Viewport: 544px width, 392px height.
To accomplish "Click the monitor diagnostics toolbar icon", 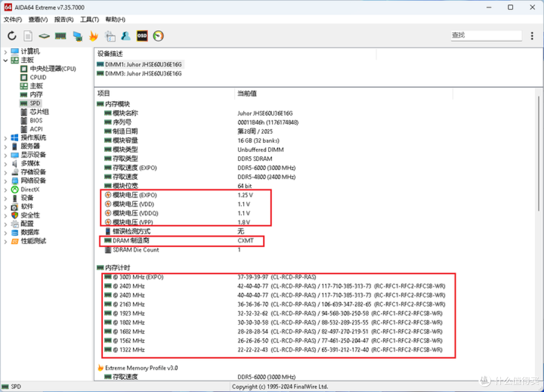I will [110, 36].
